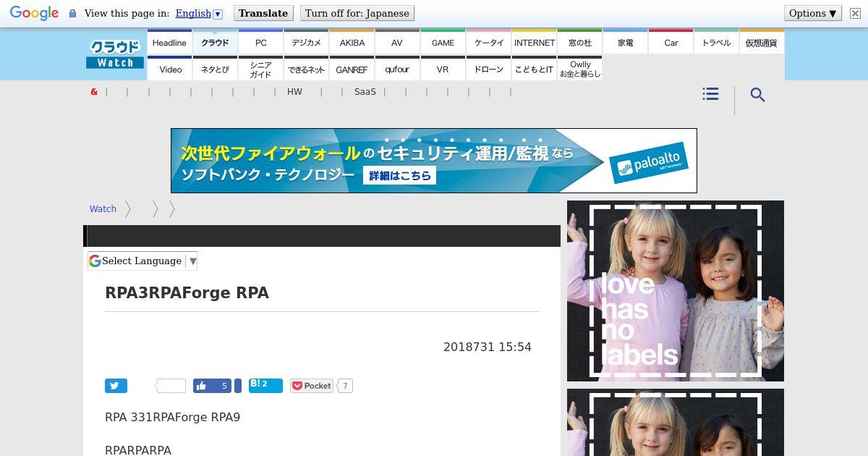Screen dimensions: 868x456
Task: Share the article via Twitter button
Action: [x=116, y=386]
